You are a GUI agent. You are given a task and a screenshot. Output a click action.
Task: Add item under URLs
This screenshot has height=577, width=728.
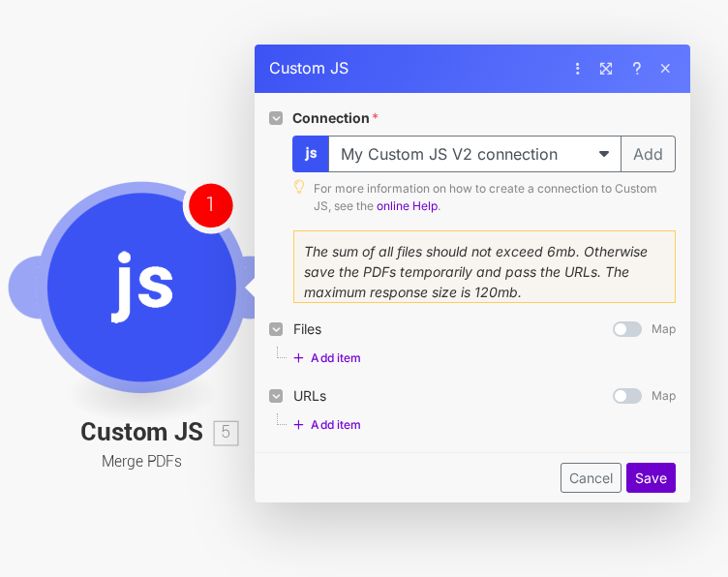327,425
